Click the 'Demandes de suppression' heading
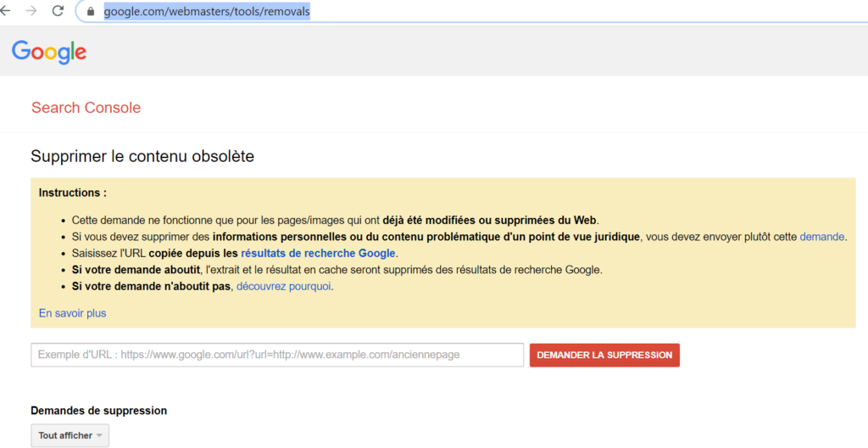Viewport: 868px width, 448px height. coord(99,411)
